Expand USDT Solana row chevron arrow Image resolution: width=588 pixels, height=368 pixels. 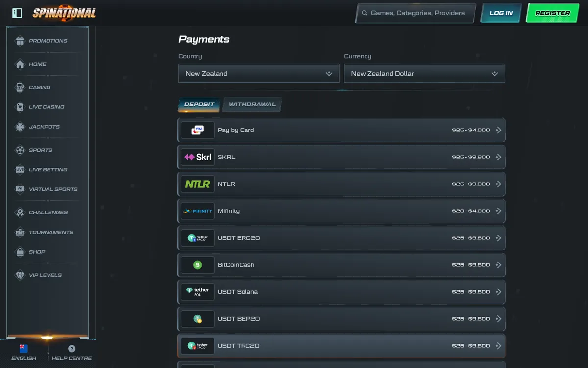tap(498, 292)
